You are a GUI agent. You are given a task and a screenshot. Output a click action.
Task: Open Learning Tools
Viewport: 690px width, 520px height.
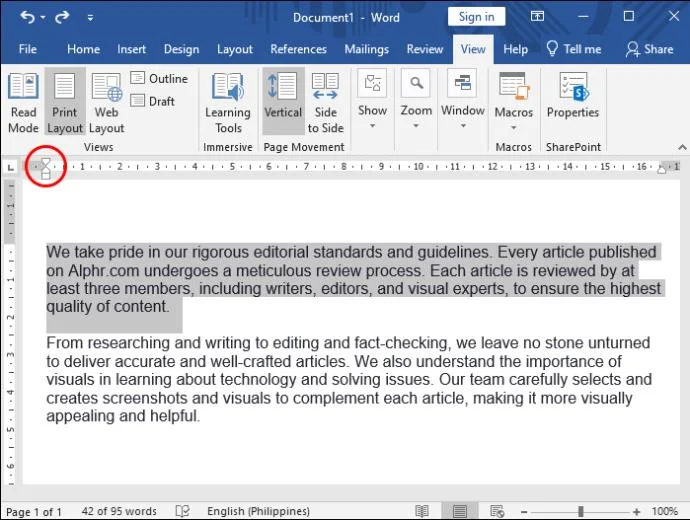click(228, 103)
